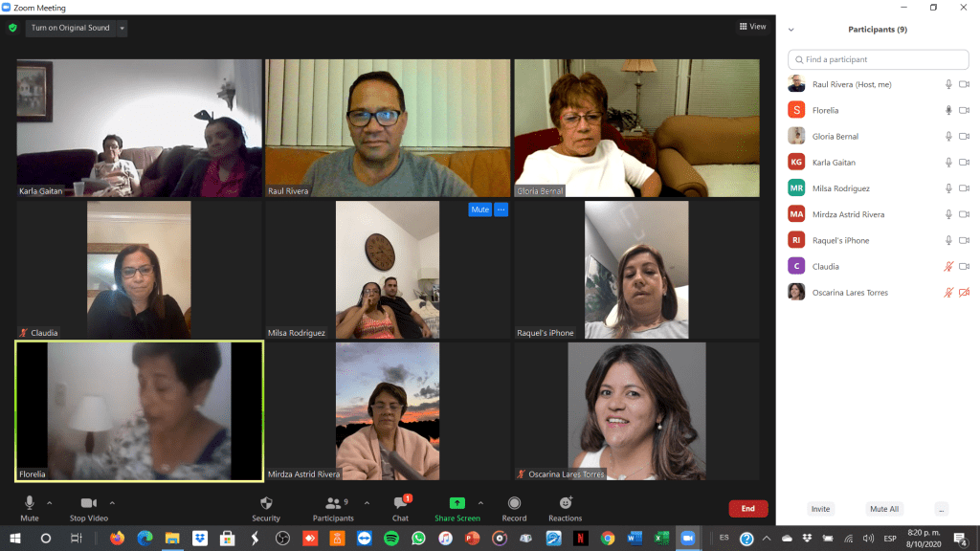This screenshot has width=980, height=551.
Task: Select Oscarina Lares Torres video tile
Action: click(x=636, y=411)
